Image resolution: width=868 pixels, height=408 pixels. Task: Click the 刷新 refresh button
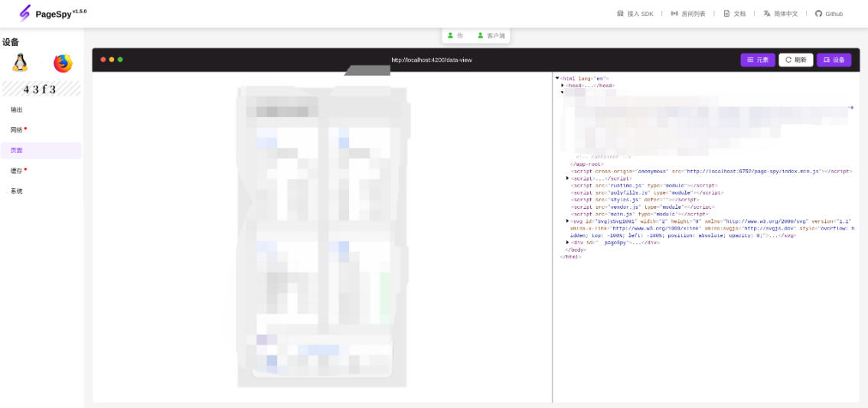coord(796,60)
